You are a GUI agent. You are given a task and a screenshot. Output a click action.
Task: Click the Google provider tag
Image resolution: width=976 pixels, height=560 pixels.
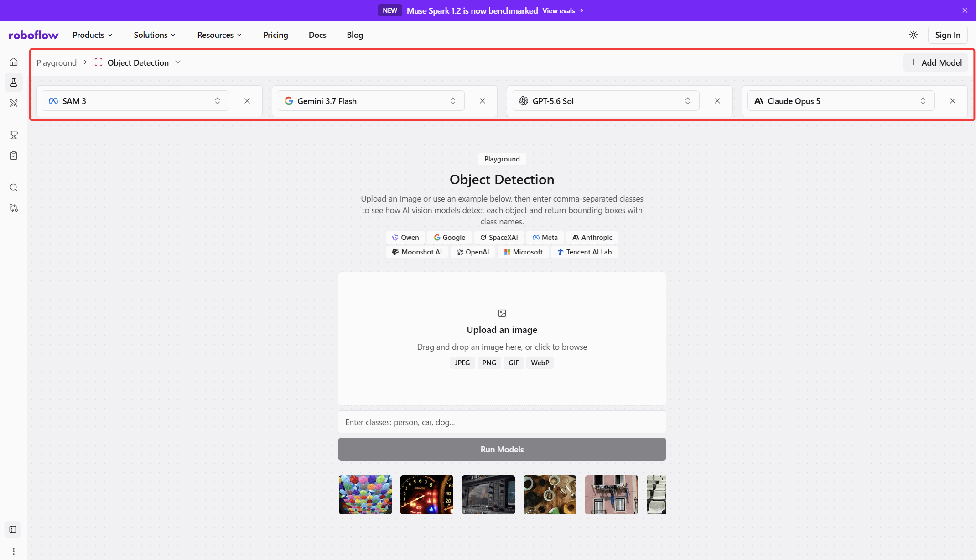tap(449, 237)
